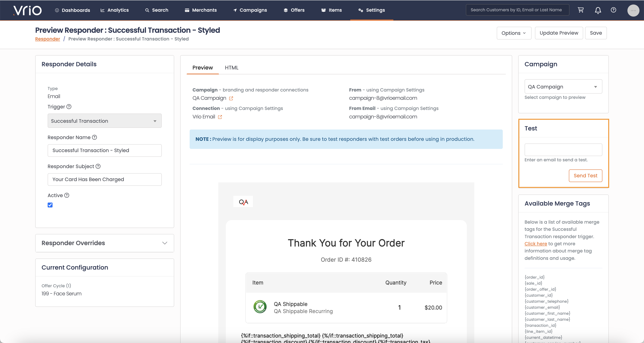
Task: Select the {customer_email} merge tag
Action: (x=542, y=307)
